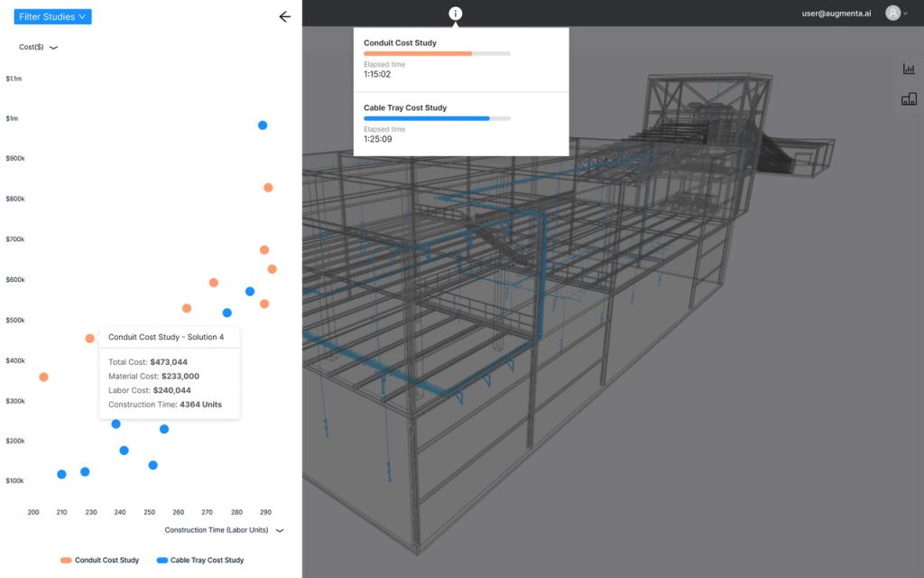Open the user account avatar icon
Viewport: 924px width, 578px height.
coord(892,13)
